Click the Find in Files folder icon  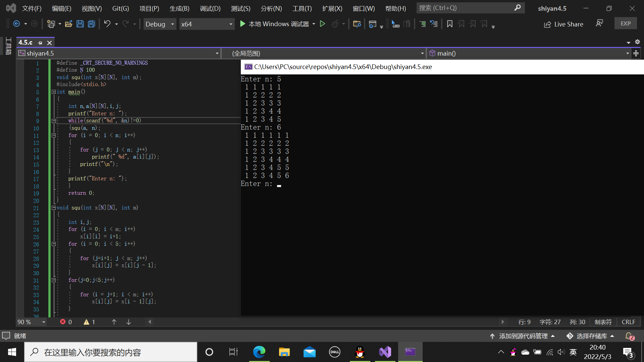[x=357, y=24]
